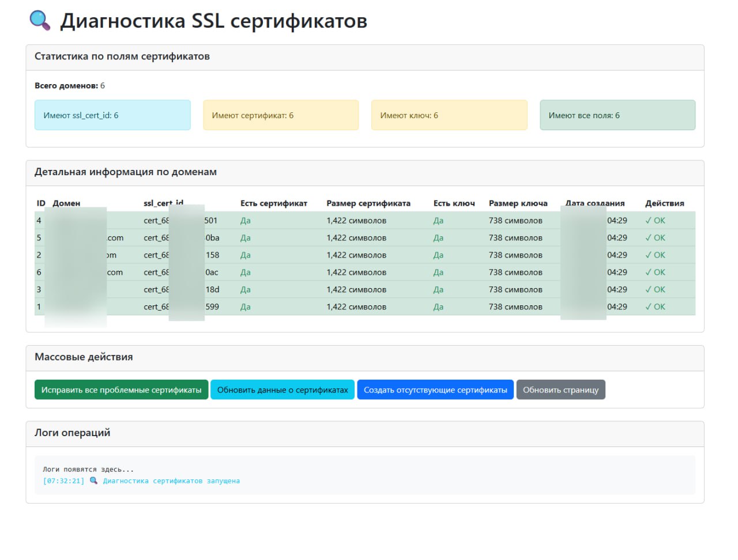Click the magnifier icon in the log entry
The height and width of the screenshot is (560, 738).
93,480
